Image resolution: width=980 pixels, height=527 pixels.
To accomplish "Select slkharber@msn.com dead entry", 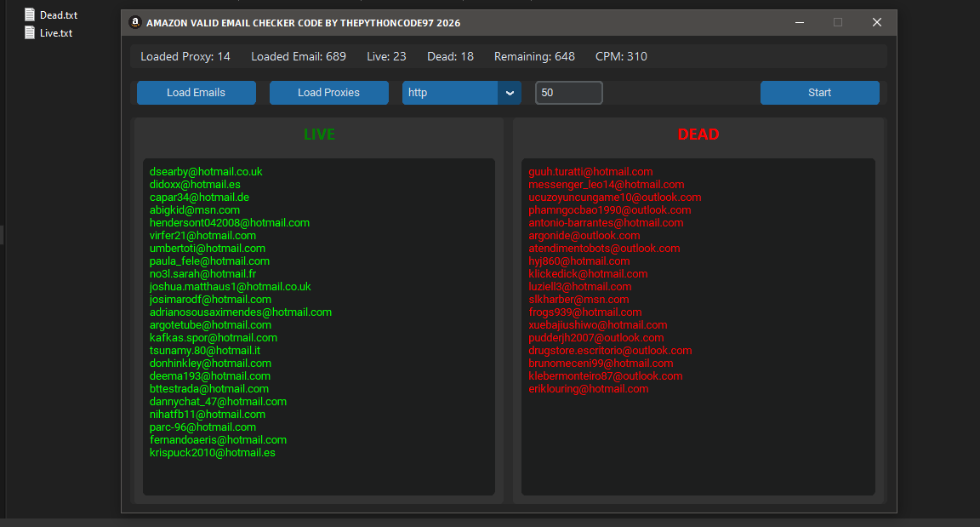I will [x=578, y=300].
